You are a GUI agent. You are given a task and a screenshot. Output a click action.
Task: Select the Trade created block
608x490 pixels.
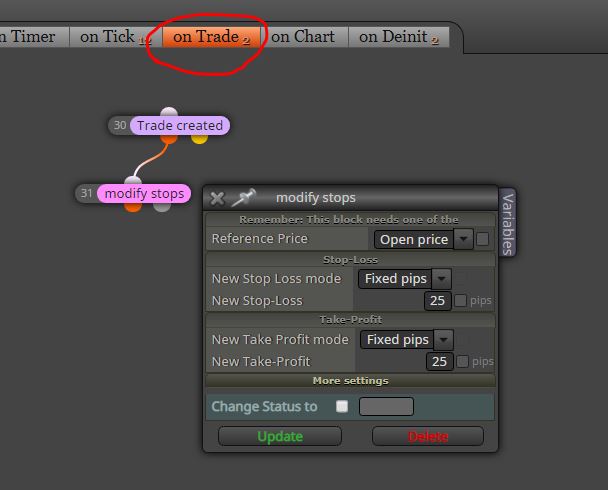(x=180, y=126)
